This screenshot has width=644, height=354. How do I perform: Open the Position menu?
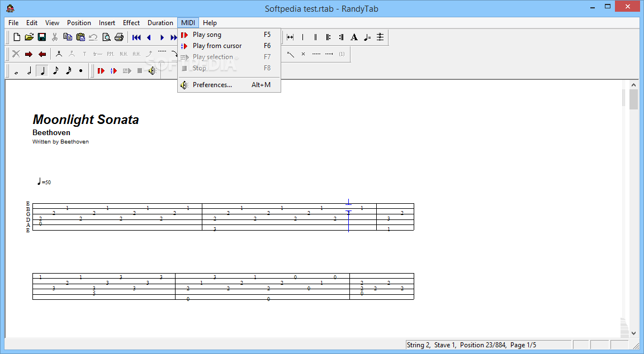79,22
